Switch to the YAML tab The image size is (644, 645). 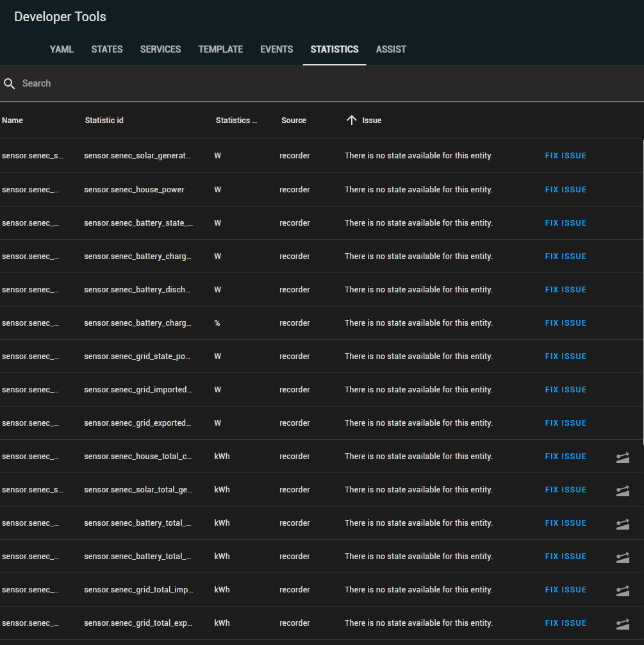62,49
